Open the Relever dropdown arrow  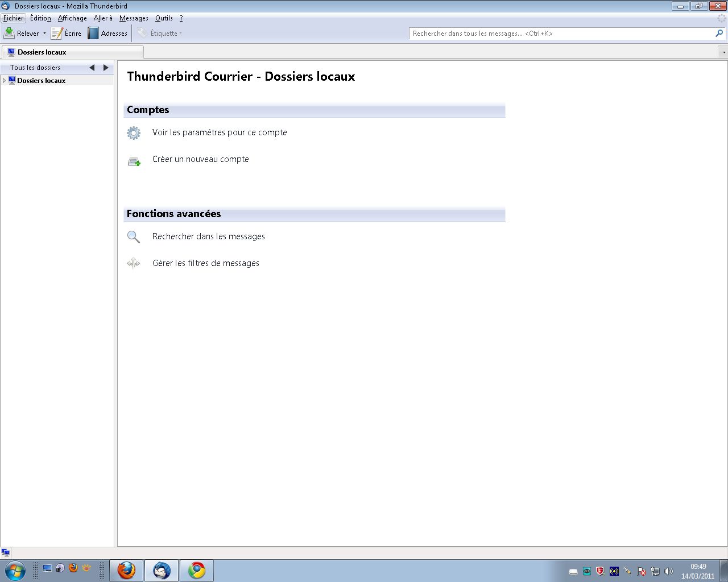[44, 34]
